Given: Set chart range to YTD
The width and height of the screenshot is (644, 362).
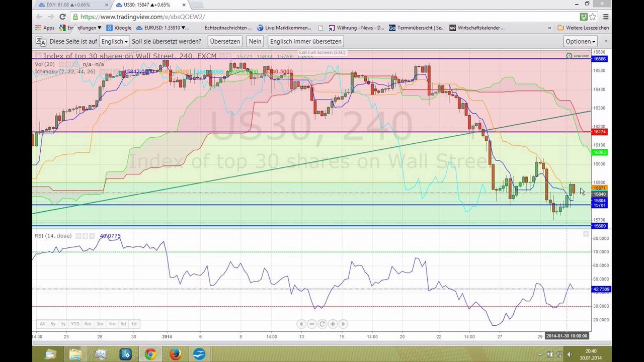Looking at the screenshot, I should (x=75, y=324).
